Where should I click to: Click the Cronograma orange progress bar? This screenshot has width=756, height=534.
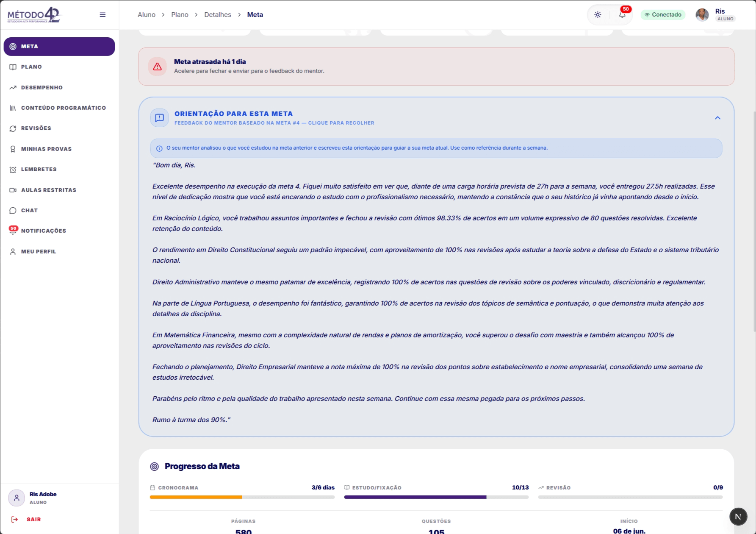pos(242,497)
